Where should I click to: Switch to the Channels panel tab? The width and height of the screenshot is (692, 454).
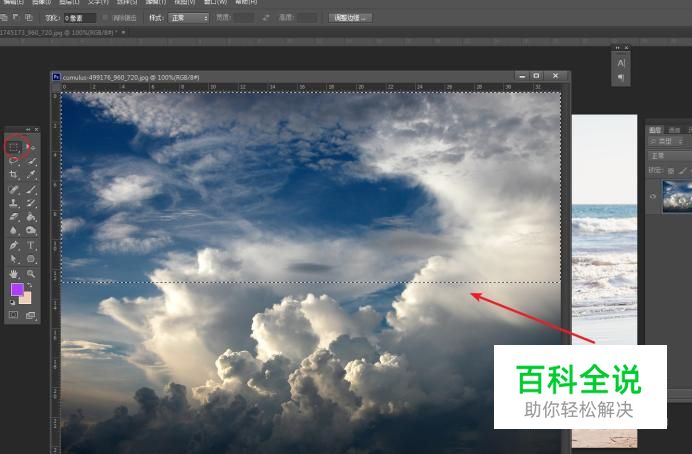pos(674,130)
